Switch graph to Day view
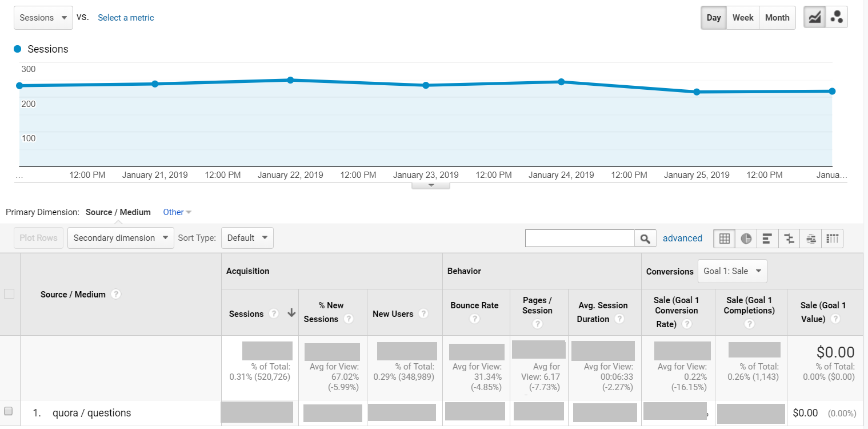This screenshot has width=868, height=429. point(714,17)
